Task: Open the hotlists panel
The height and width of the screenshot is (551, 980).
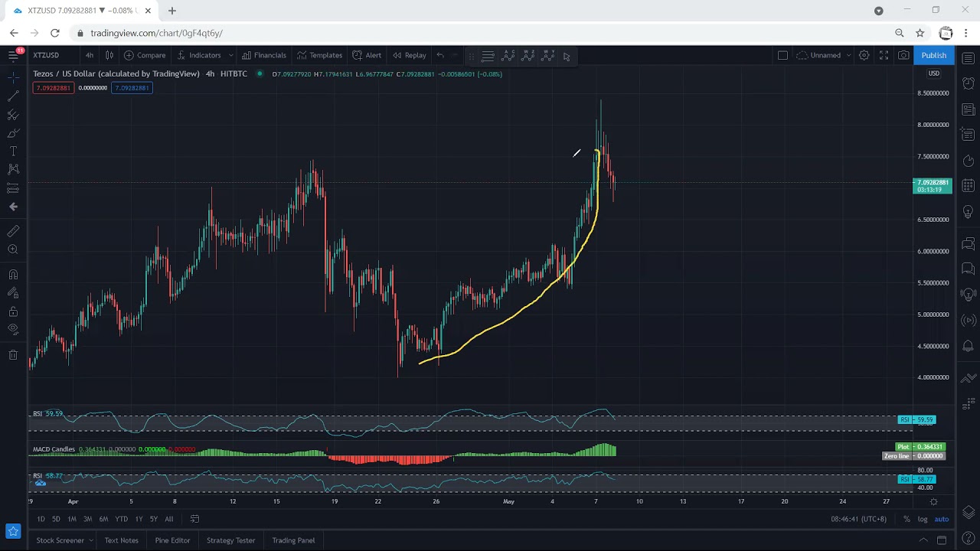Action: click(x=969, y=161)
